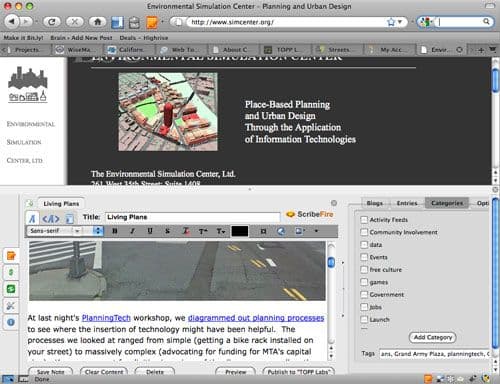
Task: Expand the bookmark star dropdown in URL bar
Action: [400, 22]
